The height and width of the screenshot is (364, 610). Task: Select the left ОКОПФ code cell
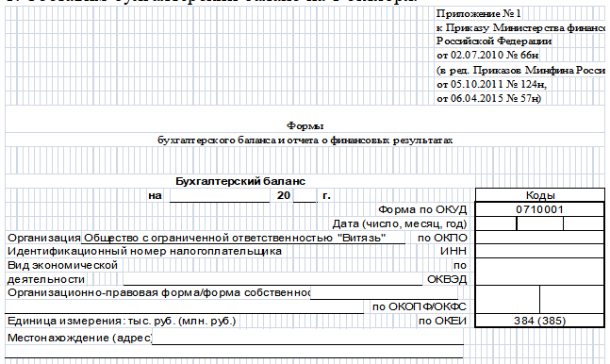pos(507,299)
